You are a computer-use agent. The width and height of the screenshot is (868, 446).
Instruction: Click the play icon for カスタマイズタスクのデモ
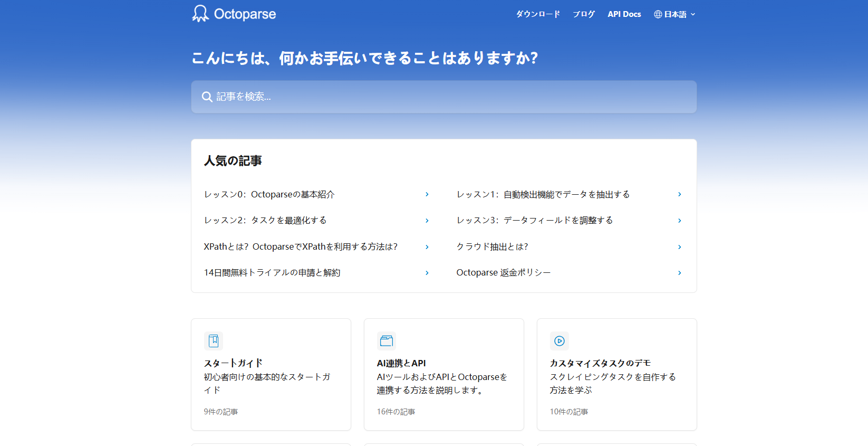(560, 341)
